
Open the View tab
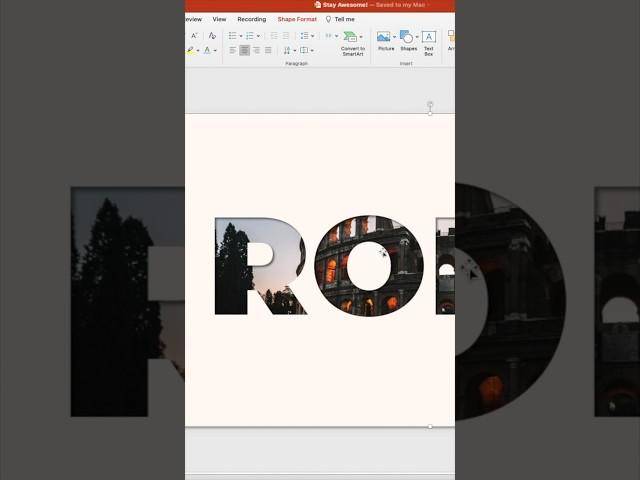(x=219, y=19)
